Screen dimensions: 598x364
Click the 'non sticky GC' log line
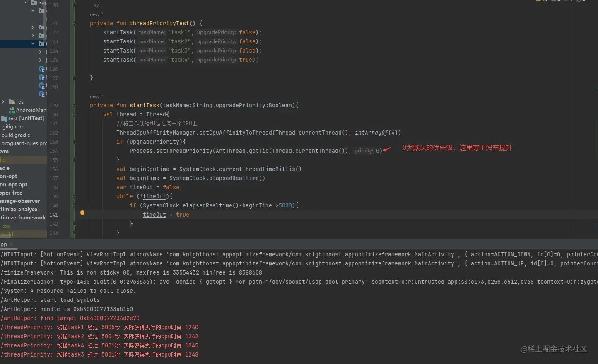tap(131, 273)
